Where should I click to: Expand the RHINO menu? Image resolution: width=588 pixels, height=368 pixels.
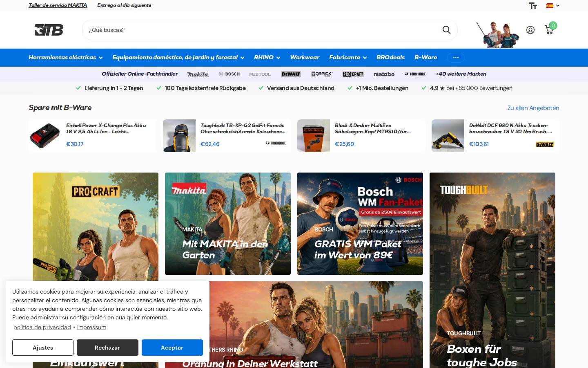coord(267,58)
